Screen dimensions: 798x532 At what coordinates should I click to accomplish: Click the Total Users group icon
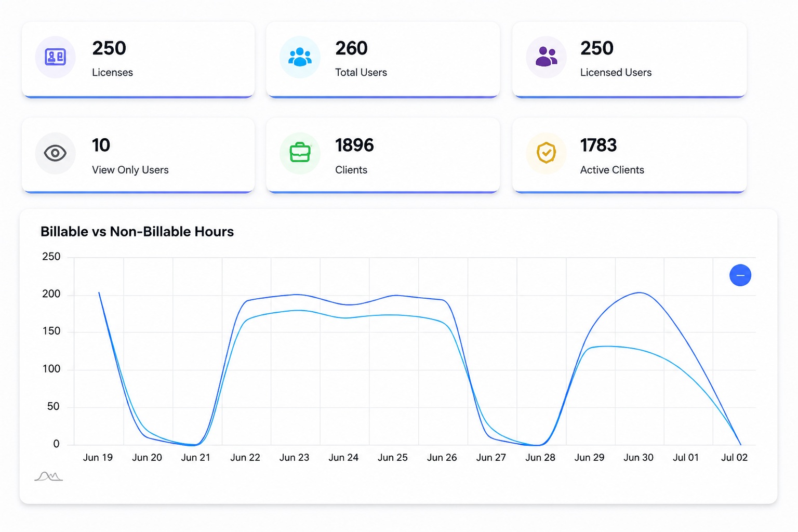click(300, 57)
